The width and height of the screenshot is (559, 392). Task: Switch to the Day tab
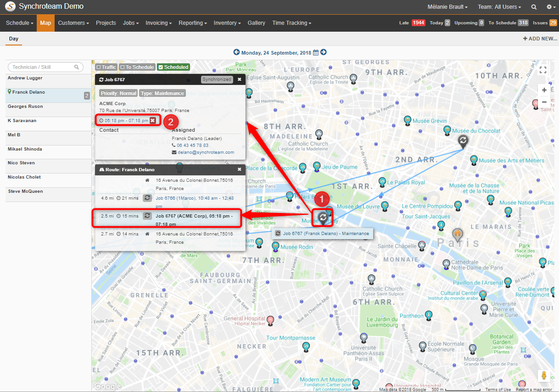click(x=14, y=39)
